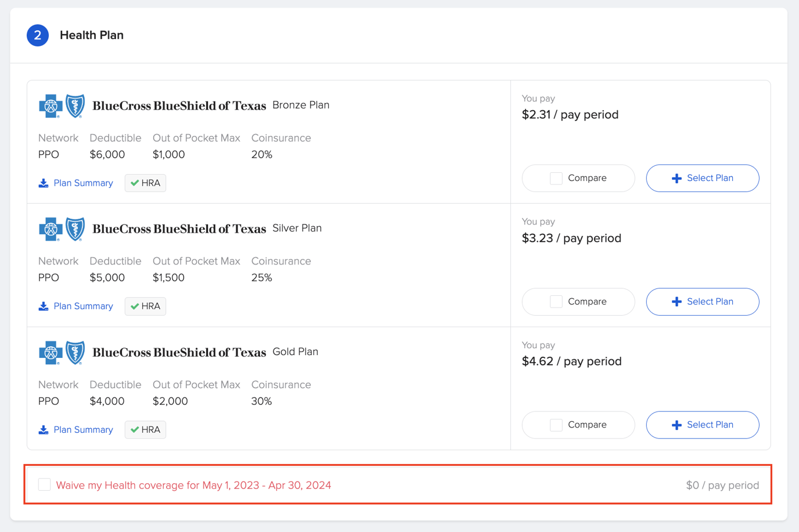Click the HRA tag on Silver Plan
Image resolution: width=799 pixels, height=532 pixels.
[x=145, y=306]
